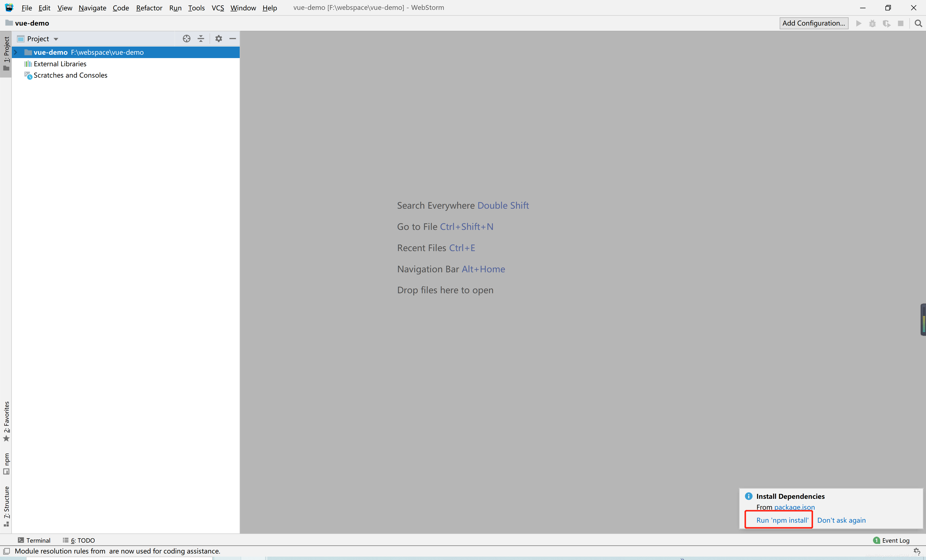Click the Event Log notification badge

(x=877, y=540)
